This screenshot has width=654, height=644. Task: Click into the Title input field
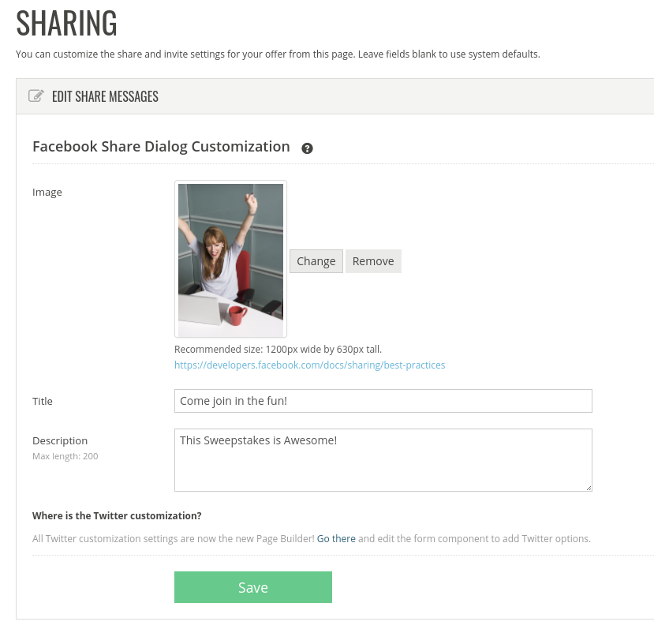[x=383, y=401]
